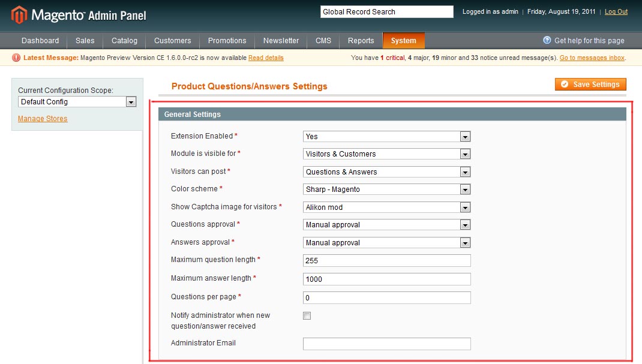Expand the Answers approval dropdown

point(386,242)
